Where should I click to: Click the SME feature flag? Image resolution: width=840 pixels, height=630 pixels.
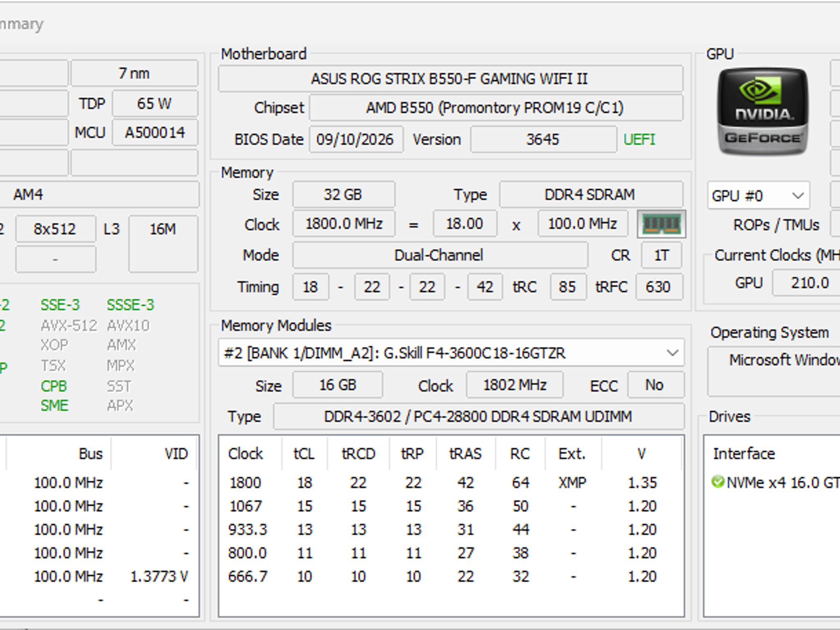[54, 406]
